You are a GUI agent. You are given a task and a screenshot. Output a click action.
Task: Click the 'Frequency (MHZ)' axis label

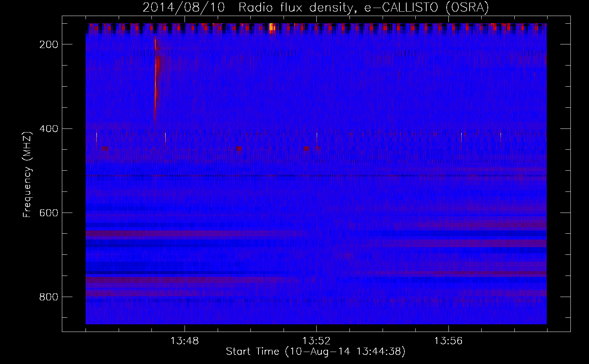coord(27,175)
